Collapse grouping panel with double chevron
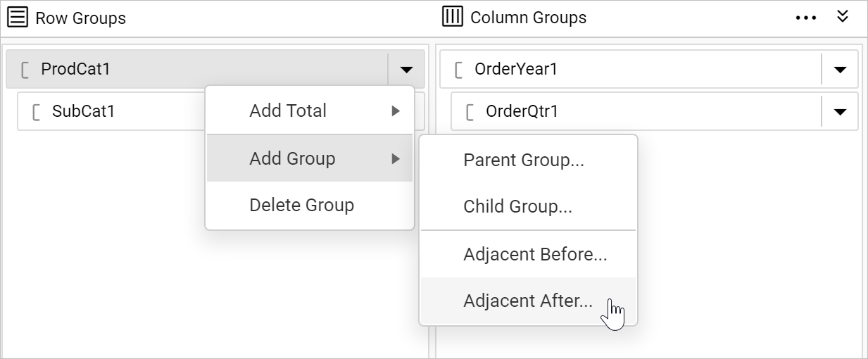The image size is (868, 359). [843, 16]
